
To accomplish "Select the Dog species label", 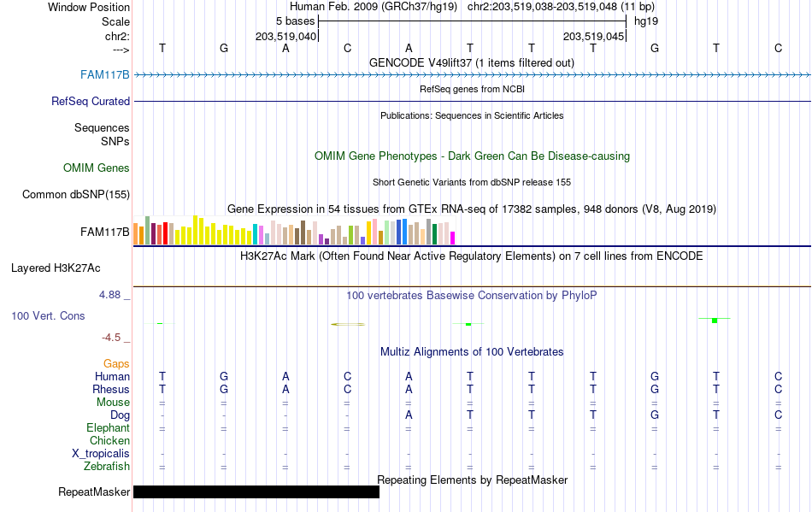I will [x=120, y=415].
